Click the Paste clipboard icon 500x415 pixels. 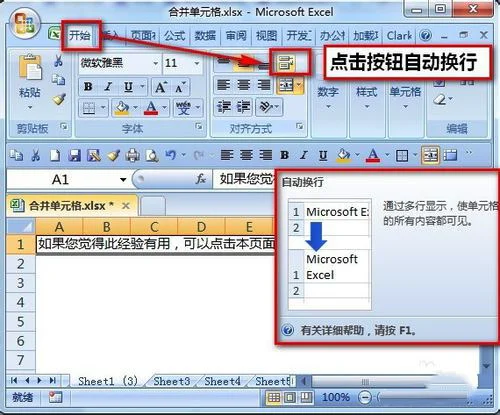pos(30,67)
